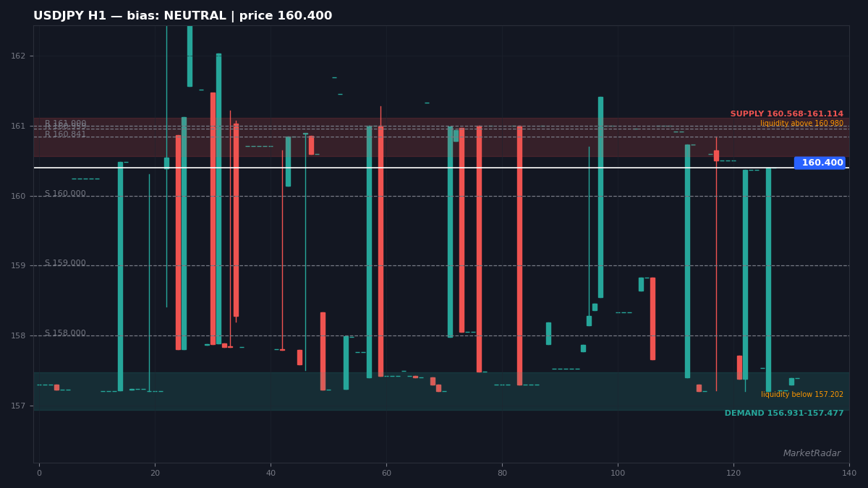Click the liquidity below 157.202 annotation
This screenshot has height=488, width=868.
802,395
